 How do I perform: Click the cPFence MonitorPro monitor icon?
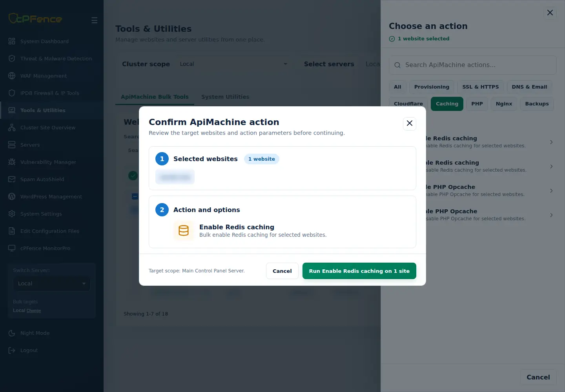(x=12, y=248)
